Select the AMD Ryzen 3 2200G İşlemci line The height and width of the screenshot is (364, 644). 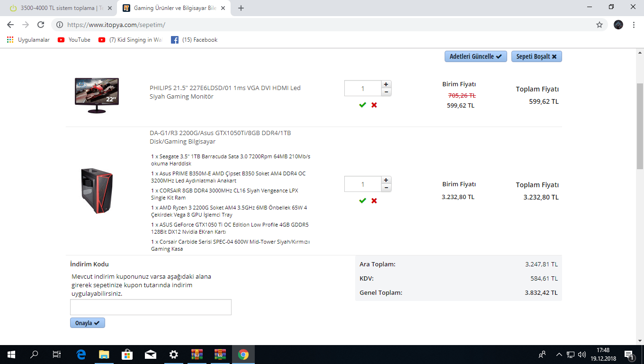pos(229,211)
